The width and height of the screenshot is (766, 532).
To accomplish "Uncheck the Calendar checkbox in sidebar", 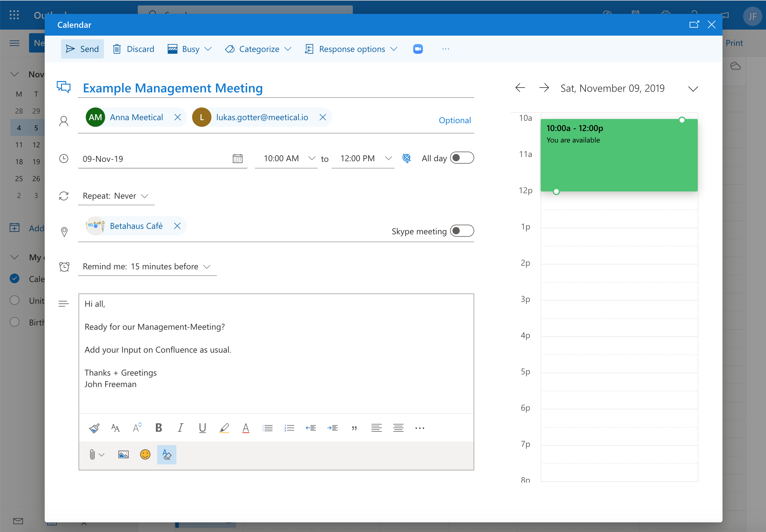I will (14, 278).
